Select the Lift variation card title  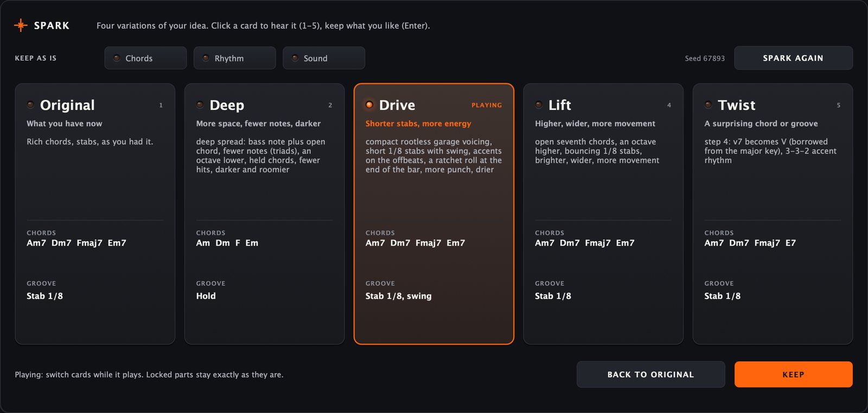point(560,105)
